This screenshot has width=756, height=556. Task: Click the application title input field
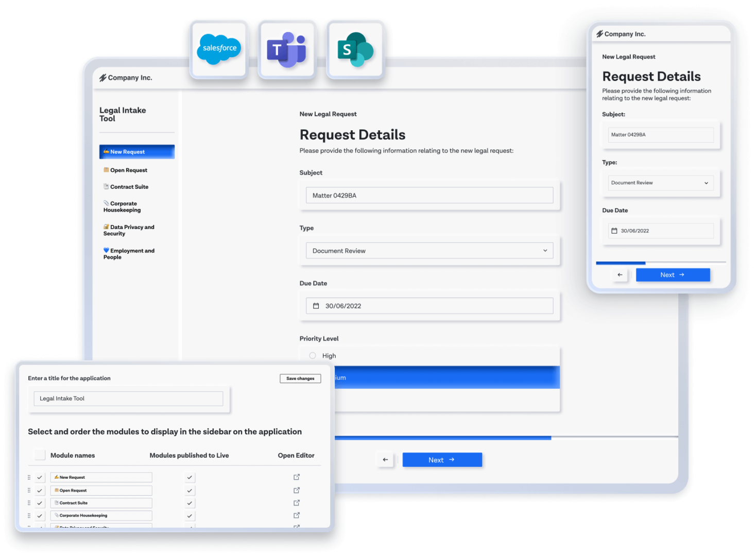point(128,398)
